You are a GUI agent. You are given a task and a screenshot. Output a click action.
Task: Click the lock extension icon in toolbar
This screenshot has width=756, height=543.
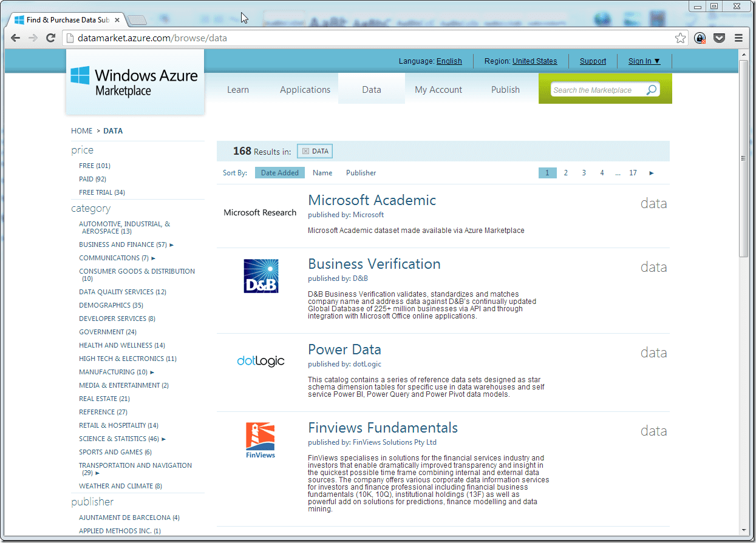(x=700, y=38)
